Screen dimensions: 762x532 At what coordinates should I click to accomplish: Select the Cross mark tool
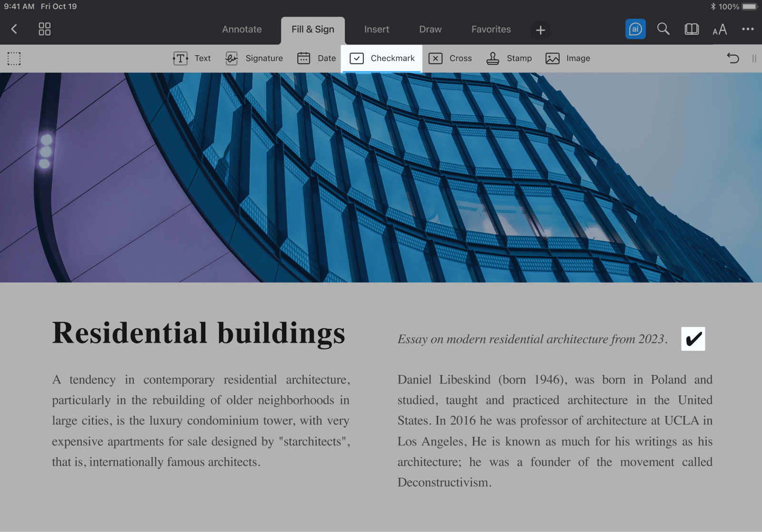450,58
